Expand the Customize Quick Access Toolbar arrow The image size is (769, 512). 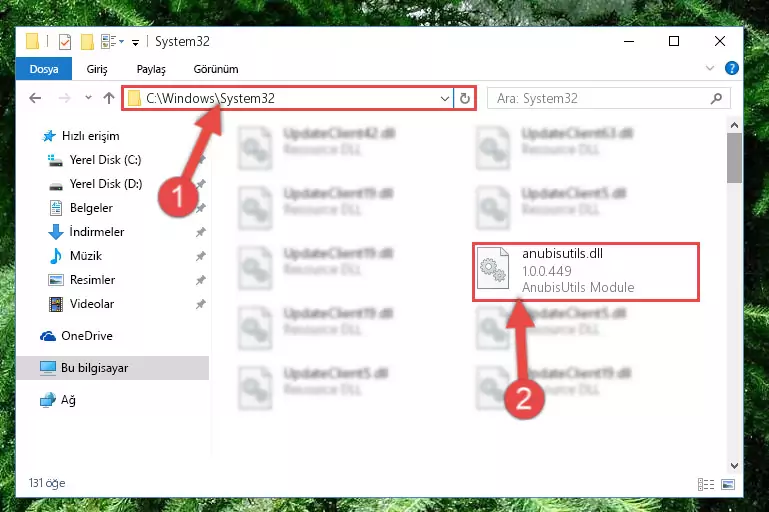click(135, 43)
